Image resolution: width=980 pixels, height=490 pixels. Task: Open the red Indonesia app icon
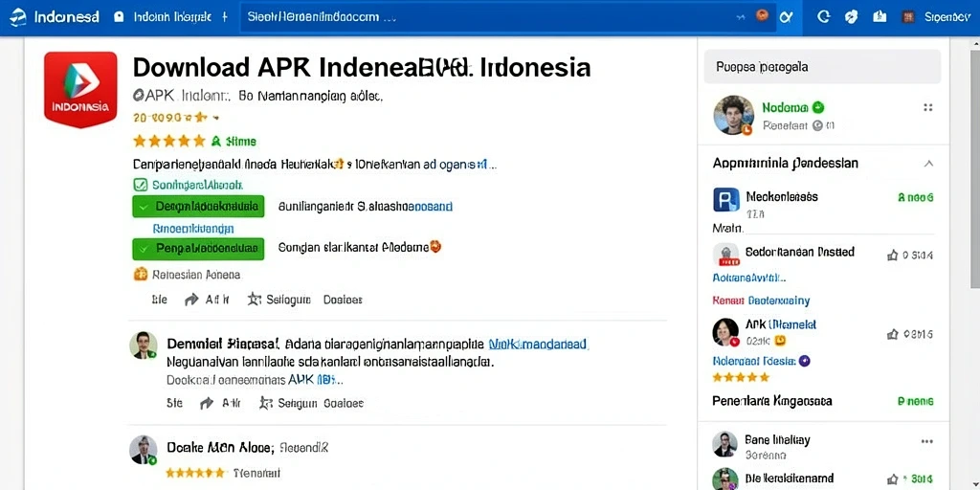coord(80,89)
